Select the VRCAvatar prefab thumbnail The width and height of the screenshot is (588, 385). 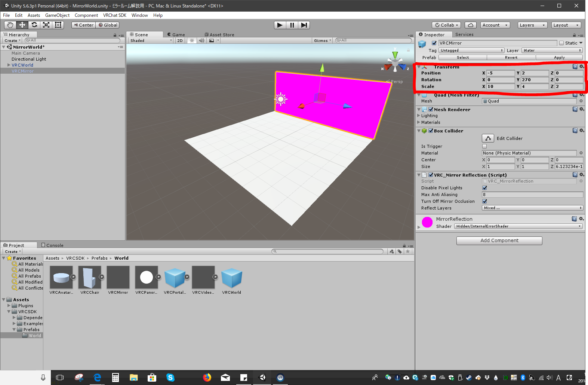(x=61, y=277)
